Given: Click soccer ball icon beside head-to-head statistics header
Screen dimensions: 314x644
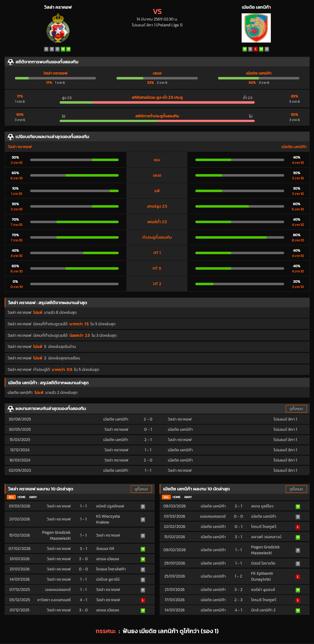Looking at the screenshot, I should (11, 62).
